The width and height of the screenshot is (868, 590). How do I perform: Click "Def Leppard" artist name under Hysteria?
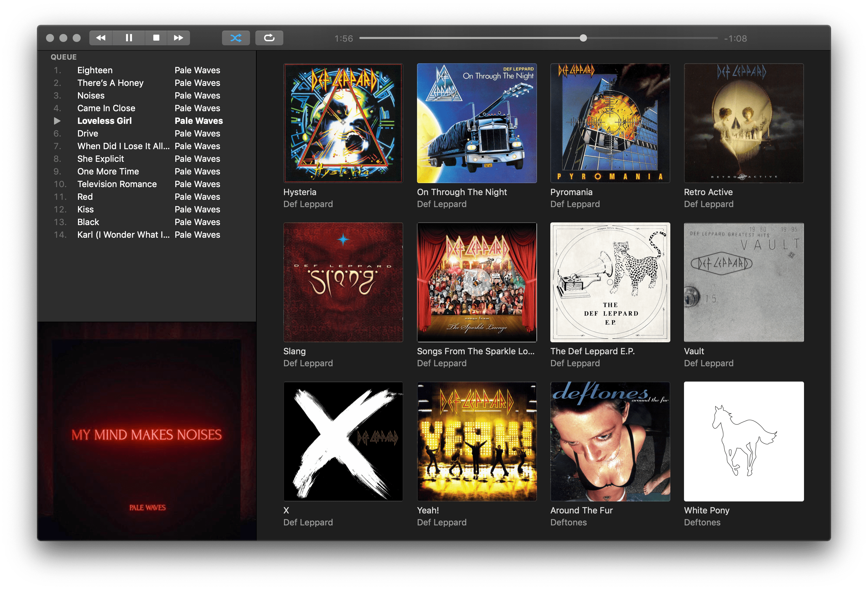(x=308, y=204)
